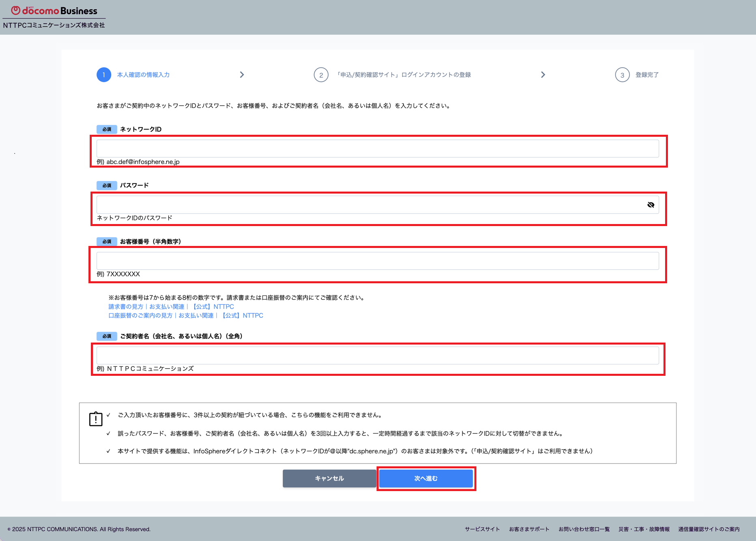The image size is (756, 541).
Task: Click the clipboard warning notice icon
Action: tap(96, 418)
